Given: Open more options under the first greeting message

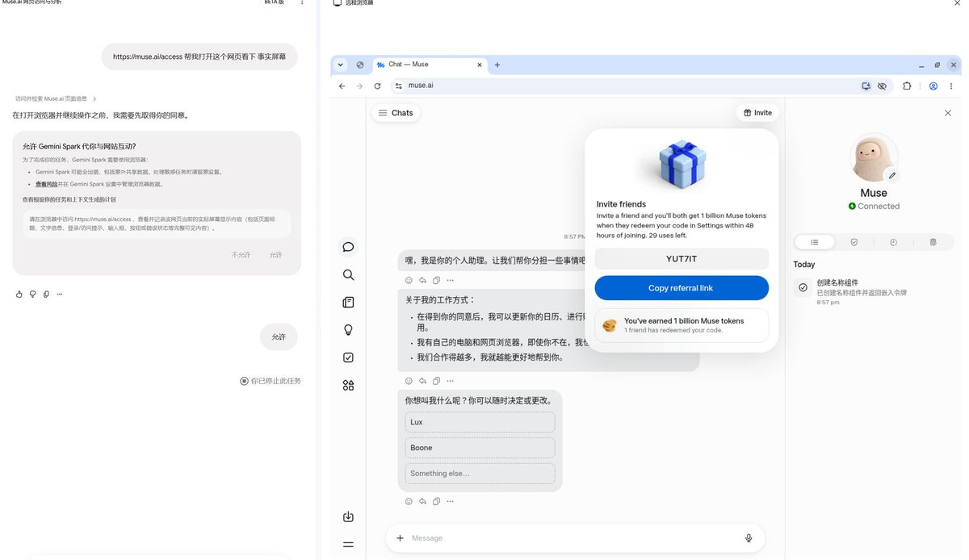Looking at the screenshot, I should (x=450, y=280).
